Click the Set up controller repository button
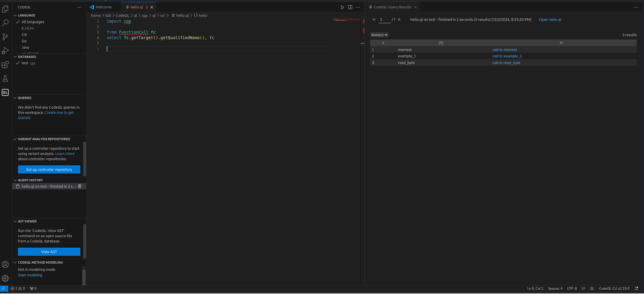Image resolution: width=644 pixels, height=294 pixels. (x=49, y=170)
